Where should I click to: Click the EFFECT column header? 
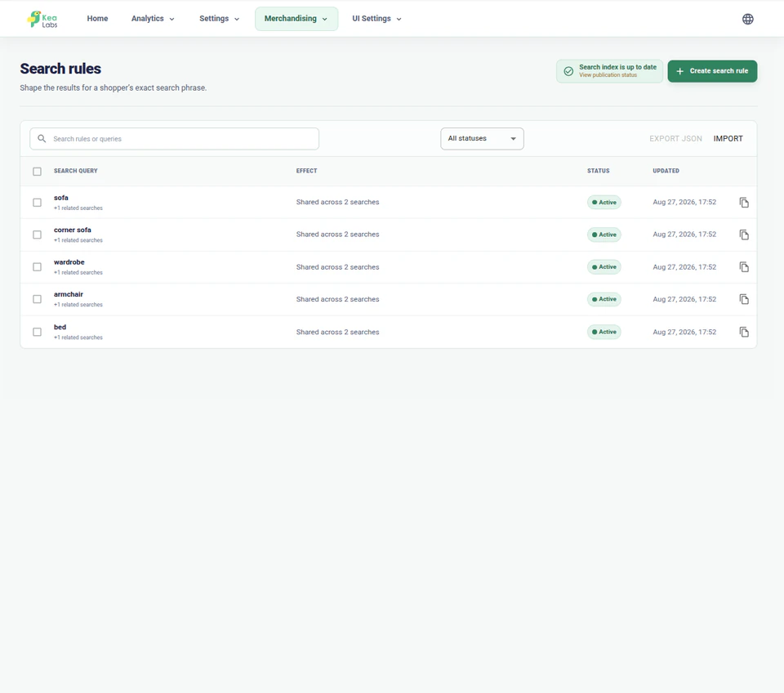[306, 171]
